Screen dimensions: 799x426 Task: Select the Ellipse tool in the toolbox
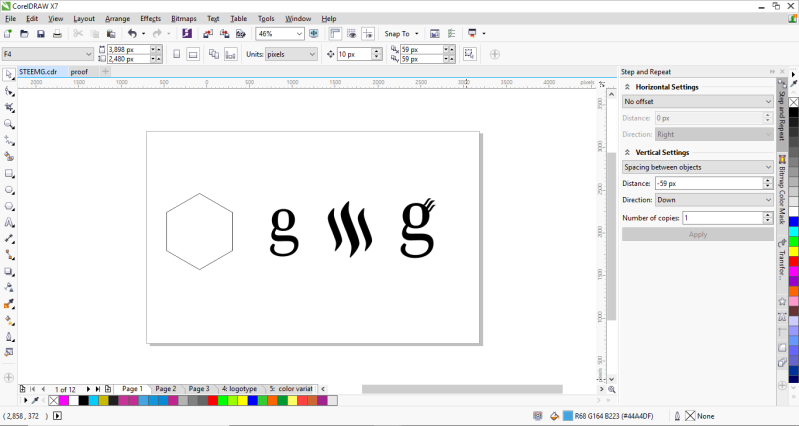click(9, 190)
